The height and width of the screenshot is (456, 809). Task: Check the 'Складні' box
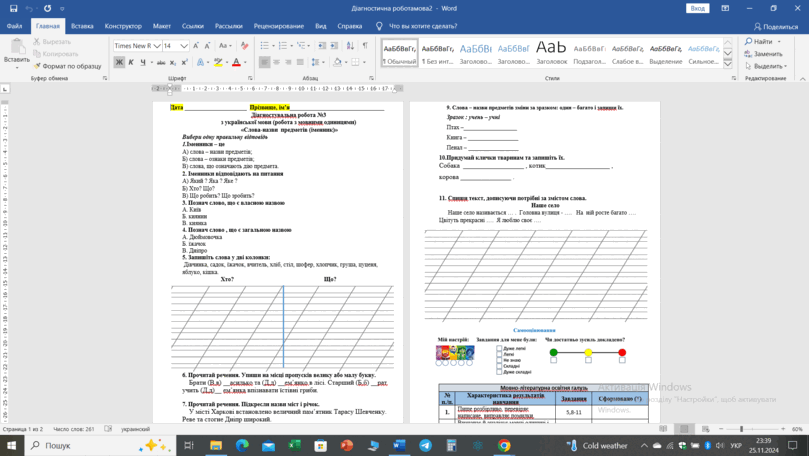(499, 366)
